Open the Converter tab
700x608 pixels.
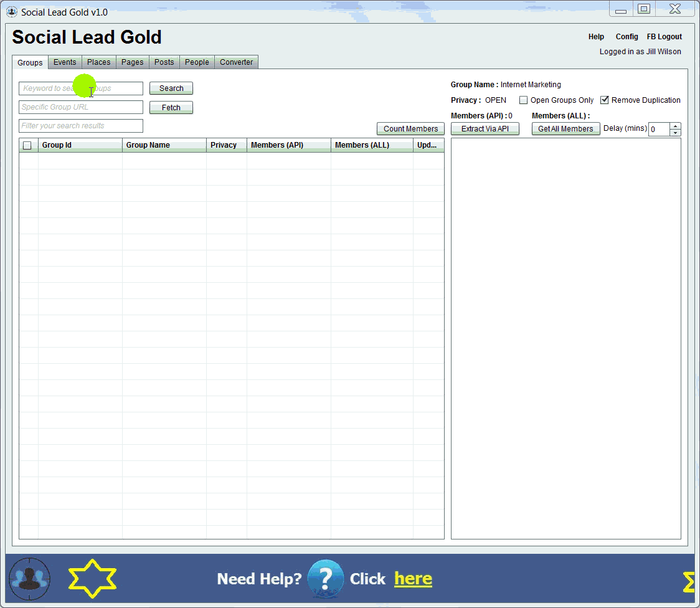pos(236,62)
